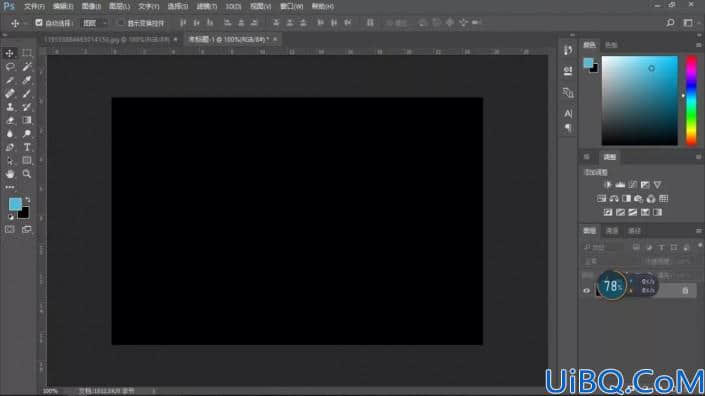Toggle Quick Mask mode

coord(9,229)
